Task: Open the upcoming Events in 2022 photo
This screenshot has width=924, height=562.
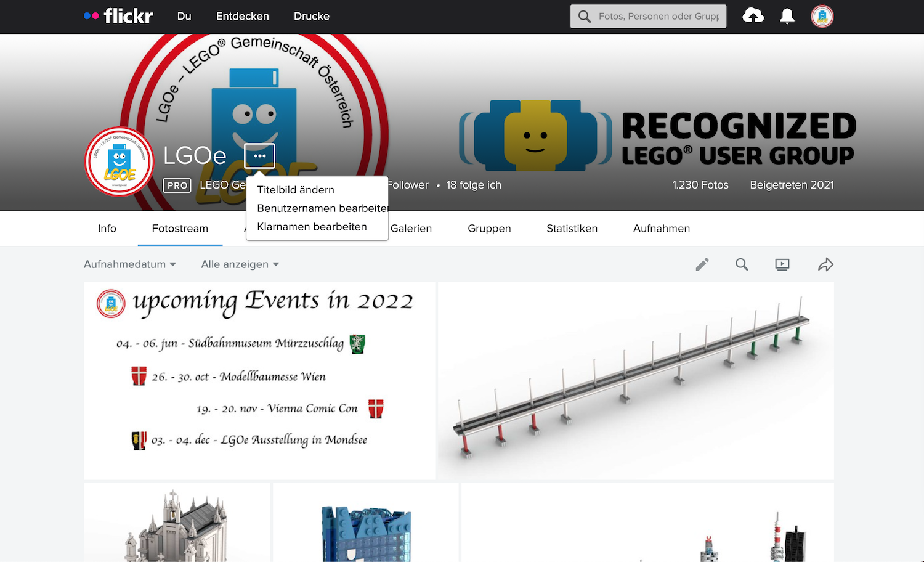Action: (x=259, y=381)
